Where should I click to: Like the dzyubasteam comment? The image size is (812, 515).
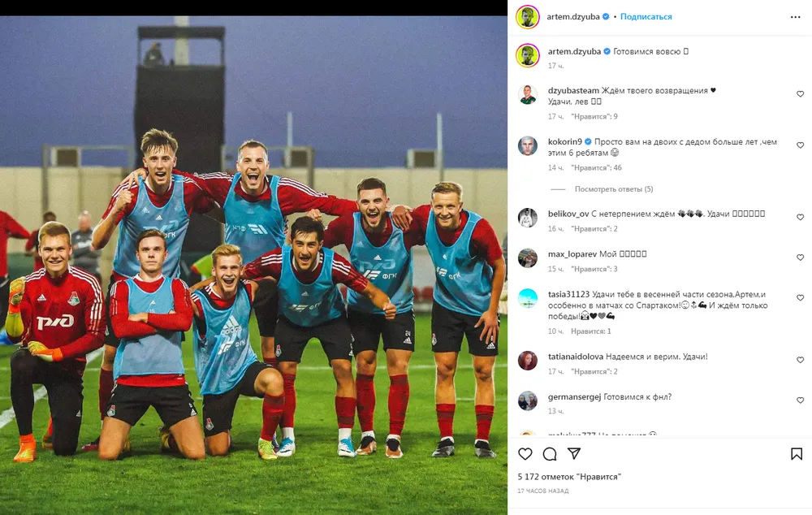tap(800, 93)
